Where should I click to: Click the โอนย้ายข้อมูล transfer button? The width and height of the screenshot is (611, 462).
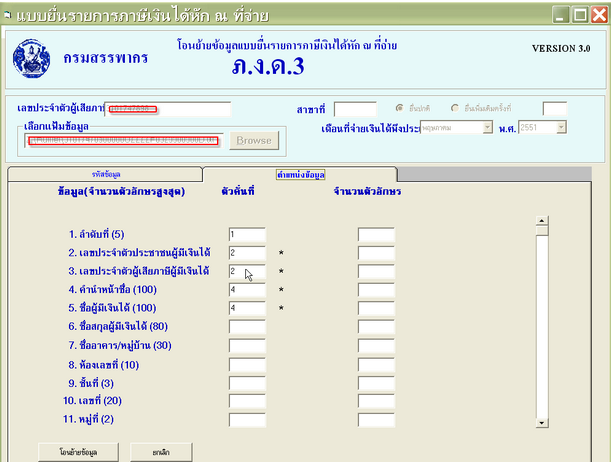[78, 452]
